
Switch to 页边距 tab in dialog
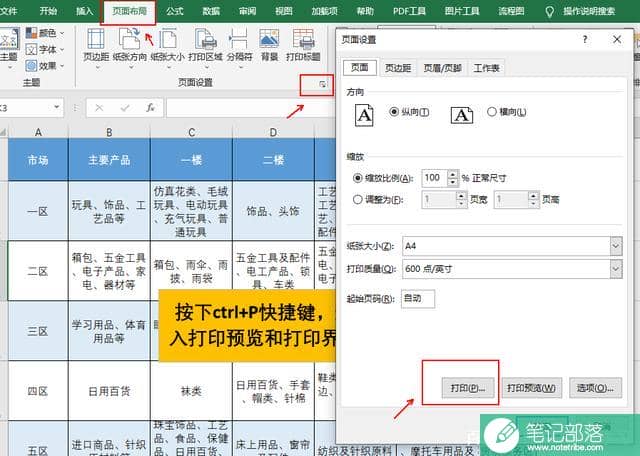click(x=398, y=68)
